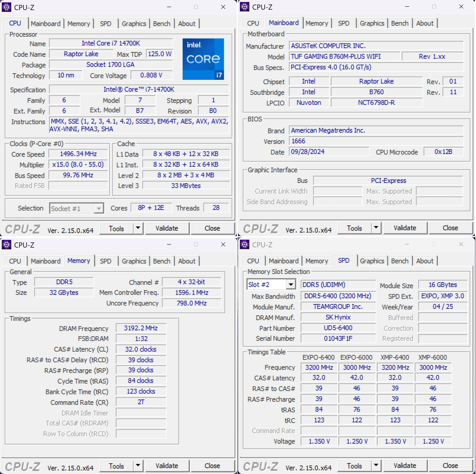Select Bench tab in the Memory window
Screen dimensions: 476x474
click(x=162, y=261)
